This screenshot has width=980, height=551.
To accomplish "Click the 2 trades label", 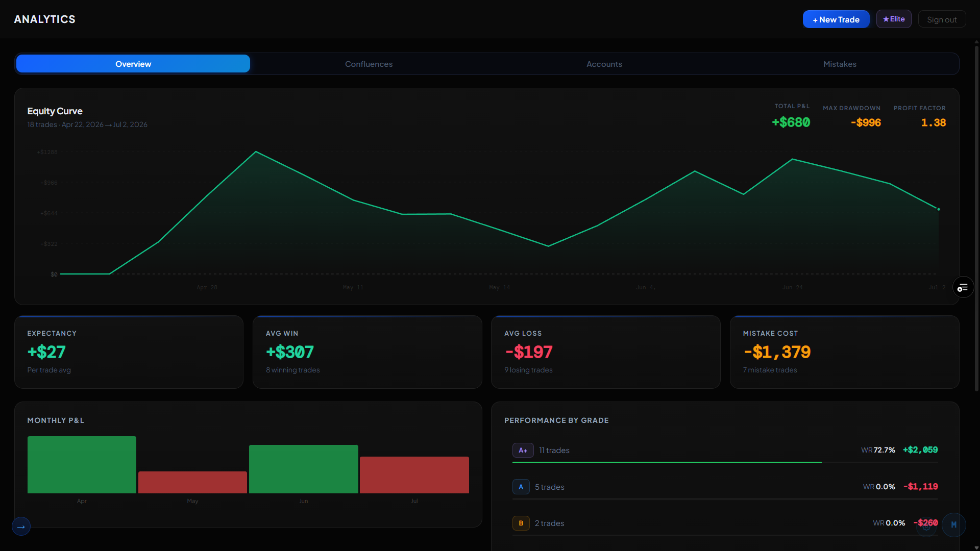I will 550,523.
